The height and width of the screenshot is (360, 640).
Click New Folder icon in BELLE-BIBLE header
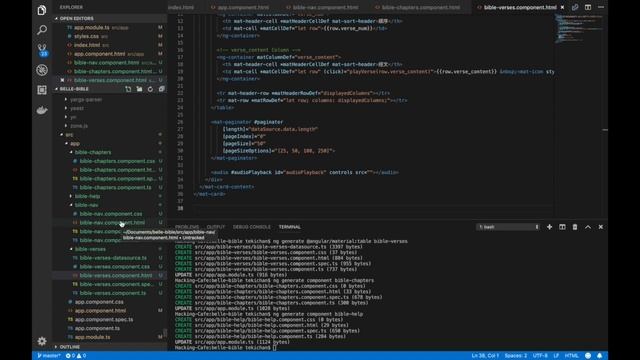[139, 89]
